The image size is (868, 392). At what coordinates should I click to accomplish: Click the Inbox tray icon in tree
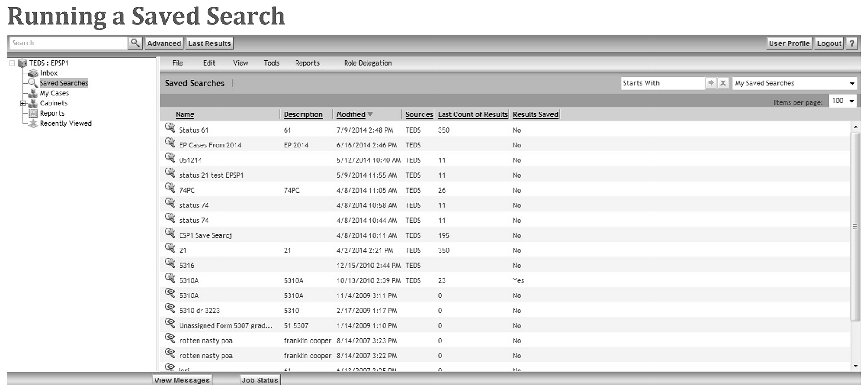coord(33,73)
